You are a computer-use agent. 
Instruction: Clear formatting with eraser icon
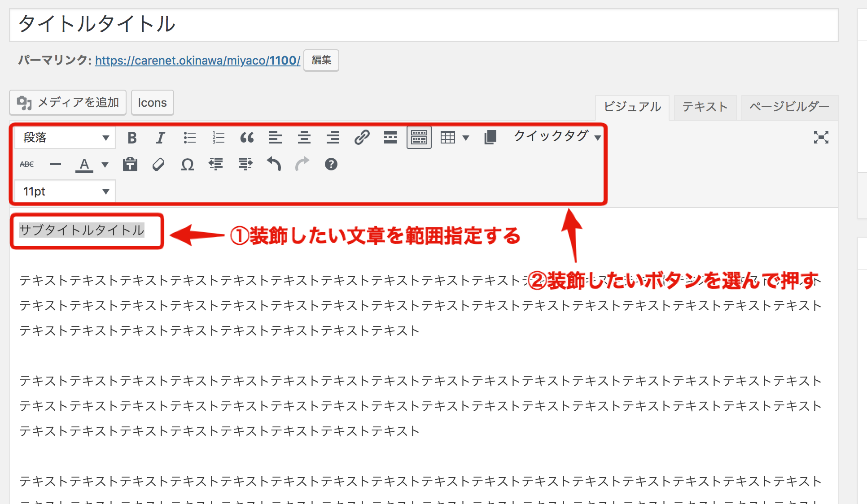[158, 165]
